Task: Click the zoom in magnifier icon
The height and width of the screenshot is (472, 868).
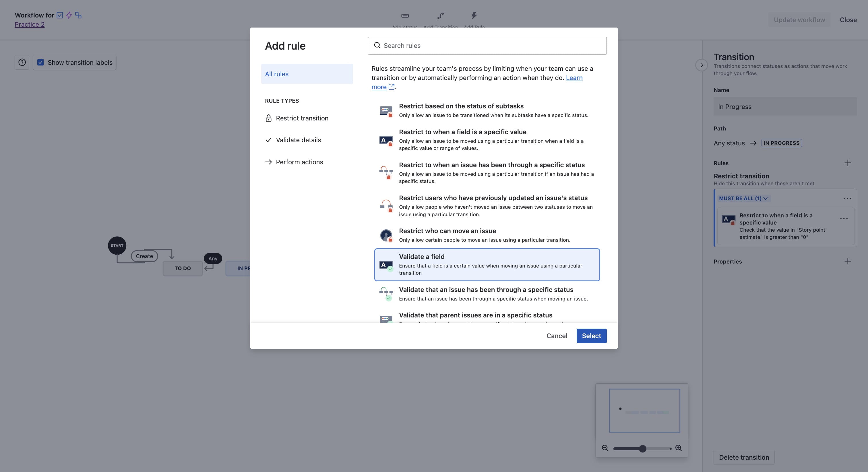Action: tap(679, 448)
